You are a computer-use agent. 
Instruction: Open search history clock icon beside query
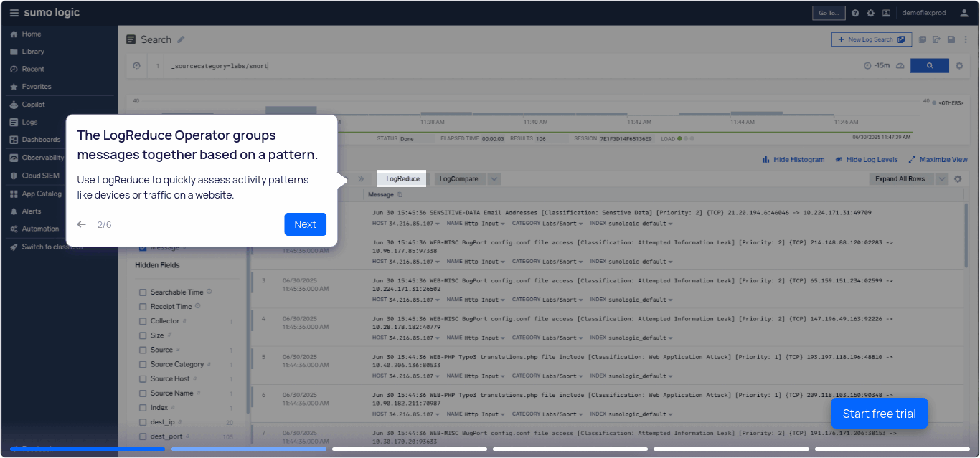pyautogui.click(x=137, y=66)
